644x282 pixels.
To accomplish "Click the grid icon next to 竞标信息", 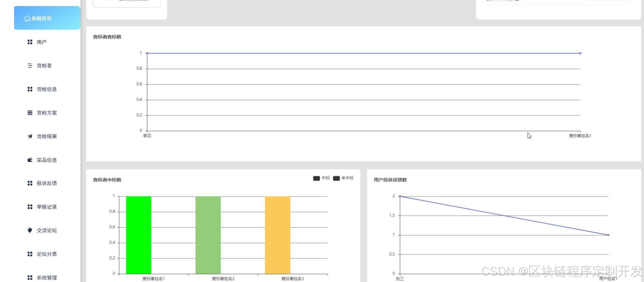I will click(x=30, y=89).
